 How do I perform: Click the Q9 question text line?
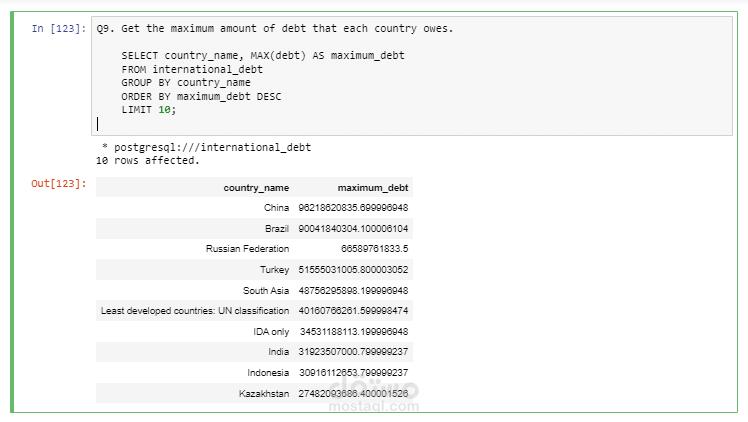pyautogui.click(x=275, y=28)
